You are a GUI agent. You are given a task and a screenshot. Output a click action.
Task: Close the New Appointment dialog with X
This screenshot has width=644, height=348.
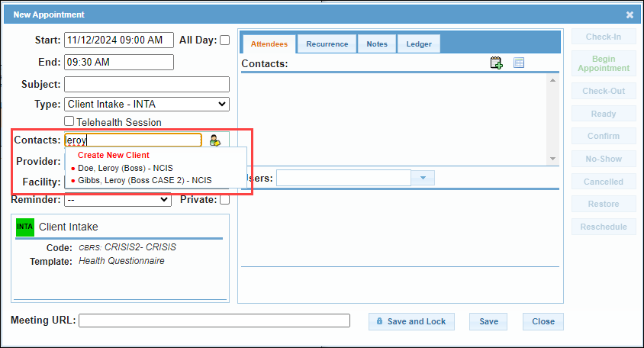(630, 14)
